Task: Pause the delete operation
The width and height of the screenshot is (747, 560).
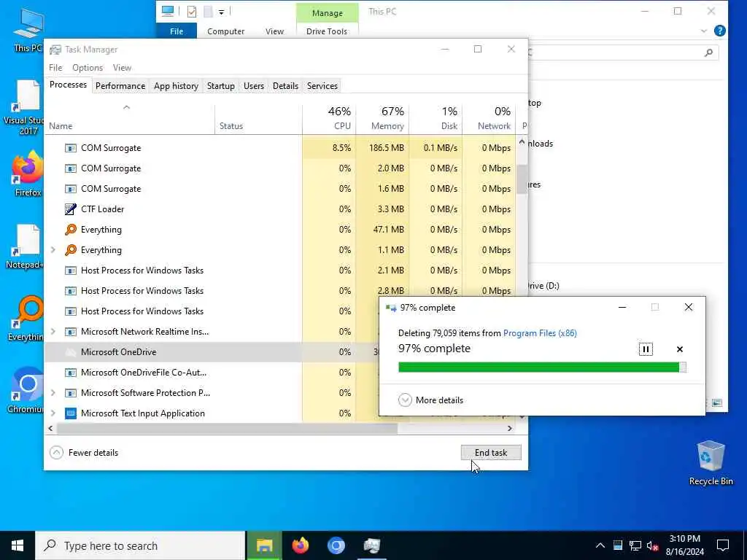Action: point(646,349)
